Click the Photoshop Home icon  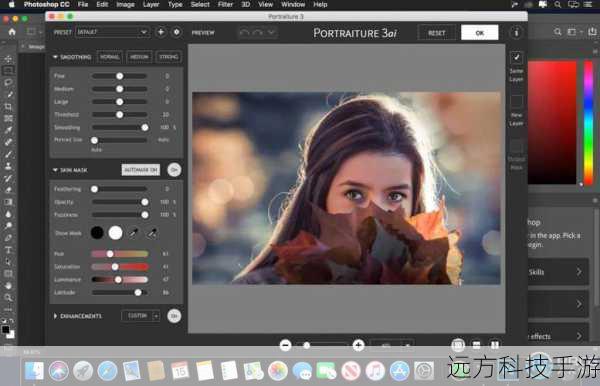(12, 32)
